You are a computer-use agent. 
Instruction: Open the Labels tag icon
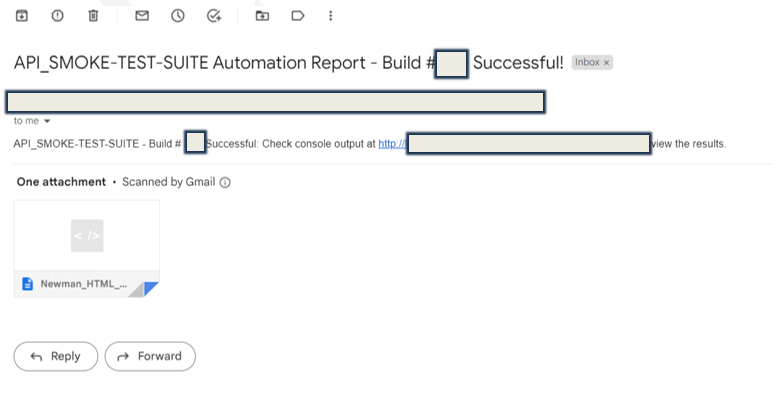298,16
